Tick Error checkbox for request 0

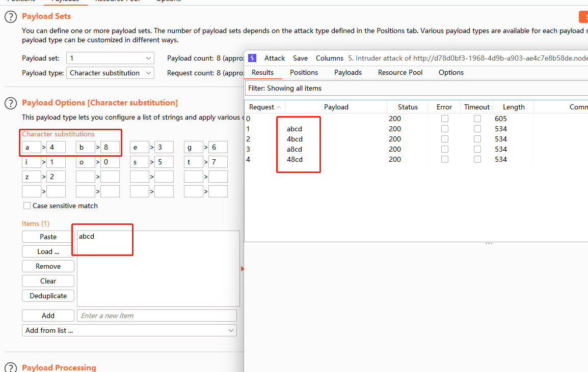point(445,119)
